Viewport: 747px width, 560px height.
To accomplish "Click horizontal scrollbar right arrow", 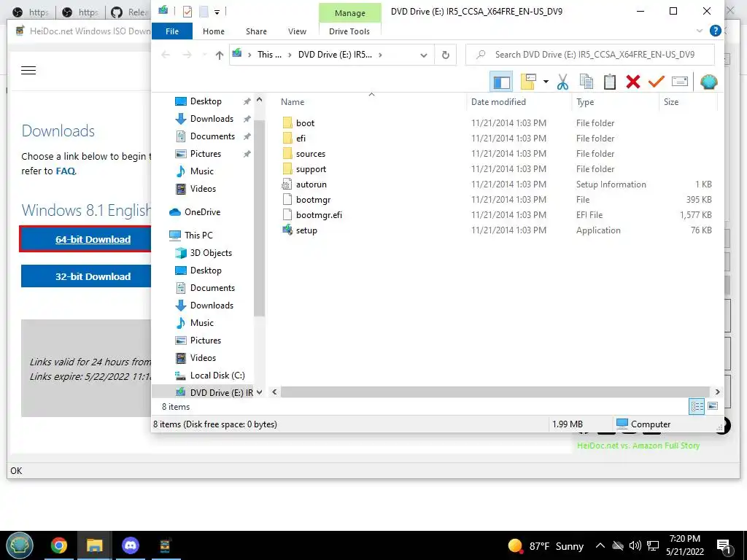I will (x=718, y=392).
